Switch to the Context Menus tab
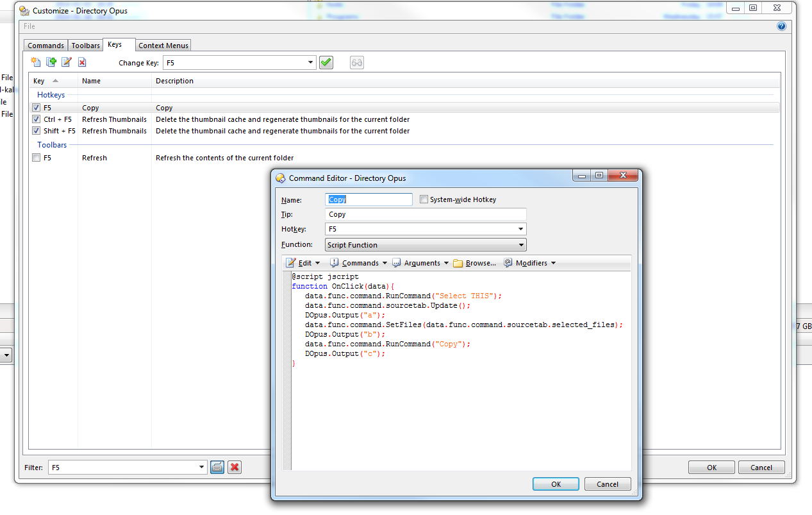Image resolution: width=812 pixels, height=515 pixels. pos(163,46)
